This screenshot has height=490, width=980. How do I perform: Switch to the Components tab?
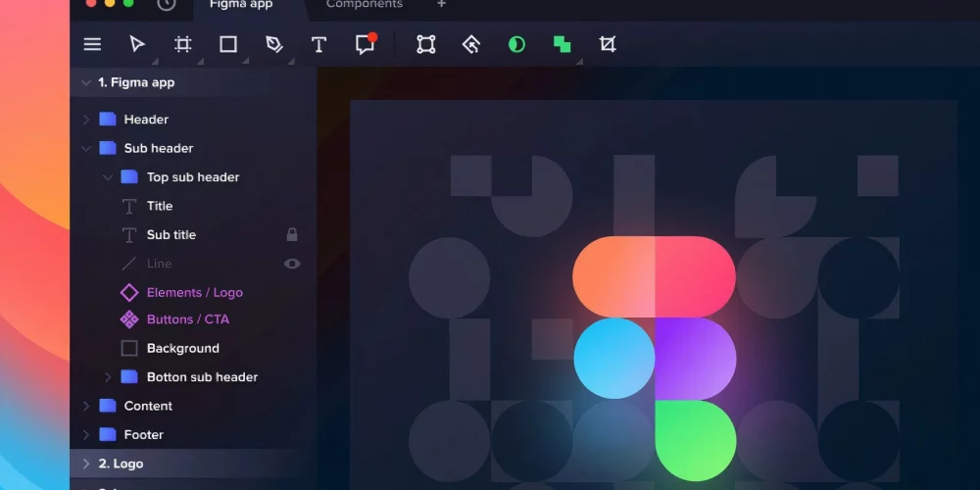(x=364, y=5)
